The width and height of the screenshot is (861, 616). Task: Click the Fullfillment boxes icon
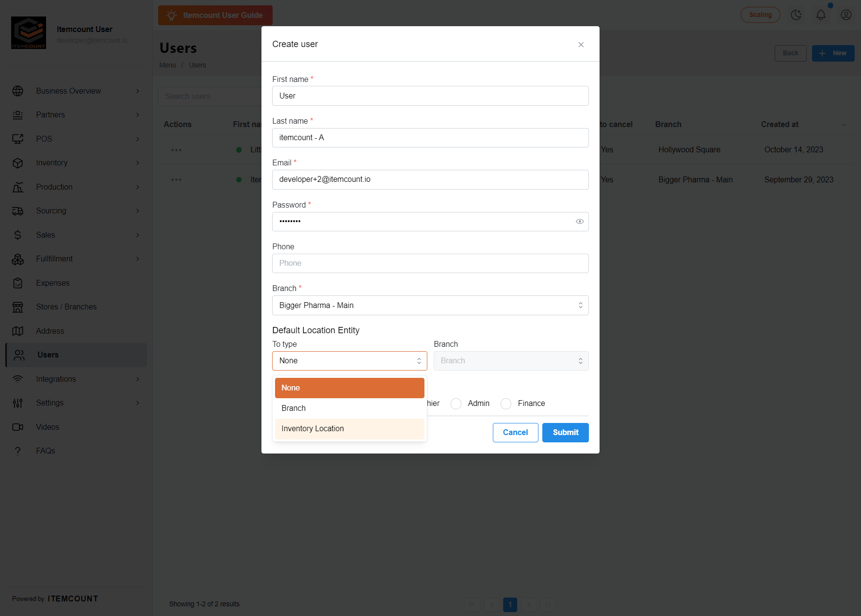point(18,259)
